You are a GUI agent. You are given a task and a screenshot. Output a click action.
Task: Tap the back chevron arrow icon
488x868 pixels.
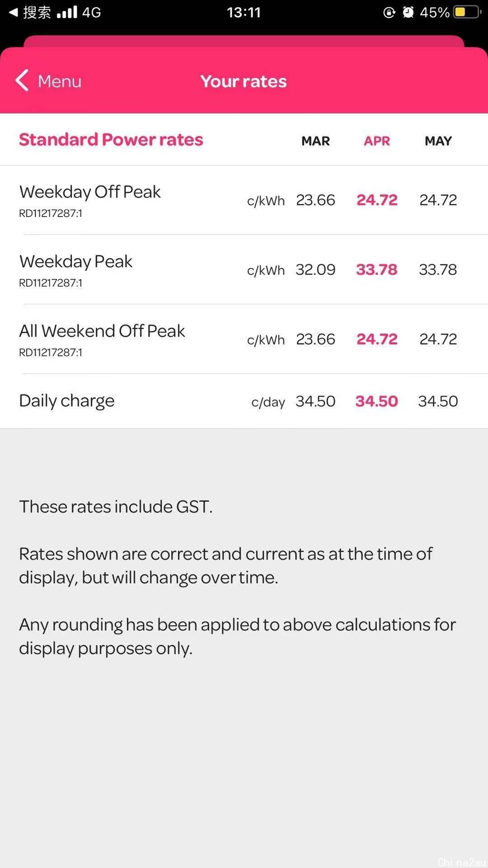click(22, 81)
